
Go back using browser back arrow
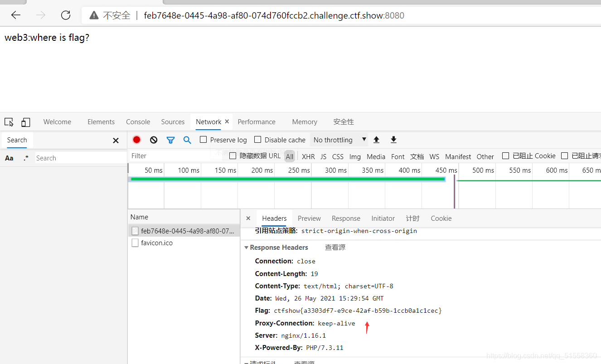(x=16, y=15)
